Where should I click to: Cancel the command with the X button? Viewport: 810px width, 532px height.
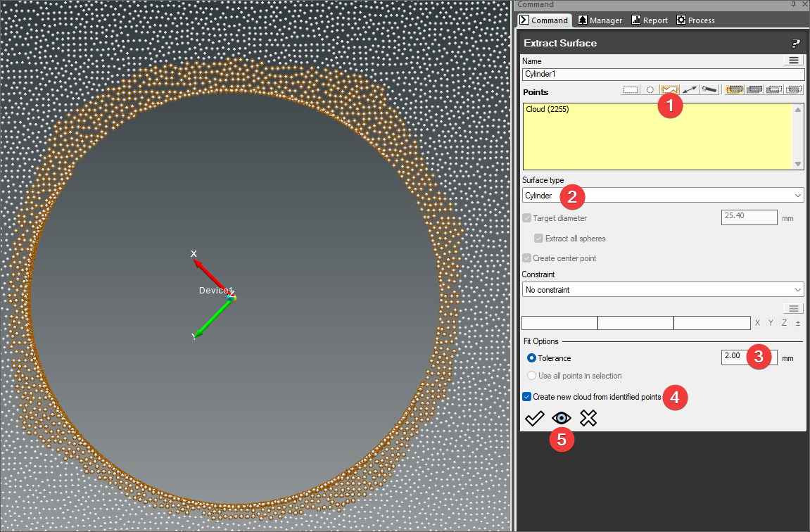(x=588, y=419)
